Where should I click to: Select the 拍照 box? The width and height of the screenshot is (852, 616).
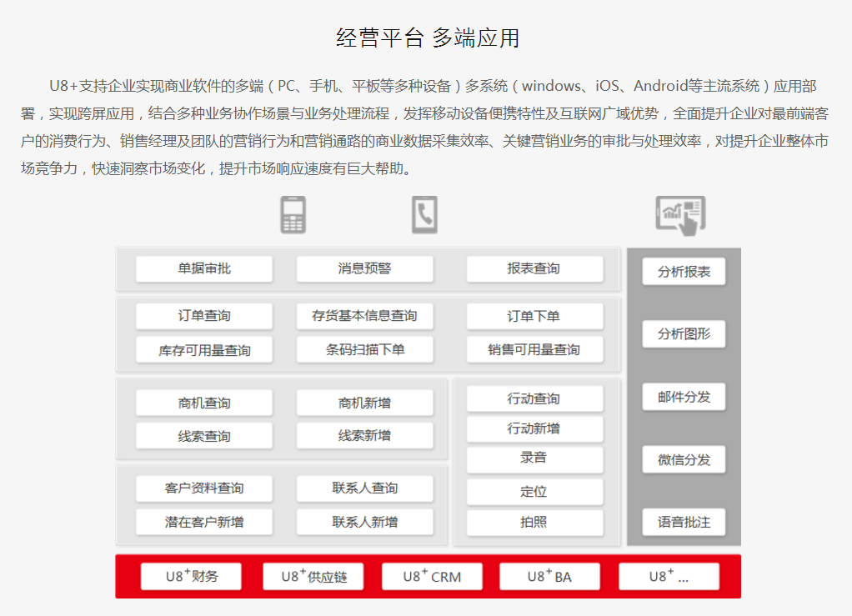[x=534, y=523]
